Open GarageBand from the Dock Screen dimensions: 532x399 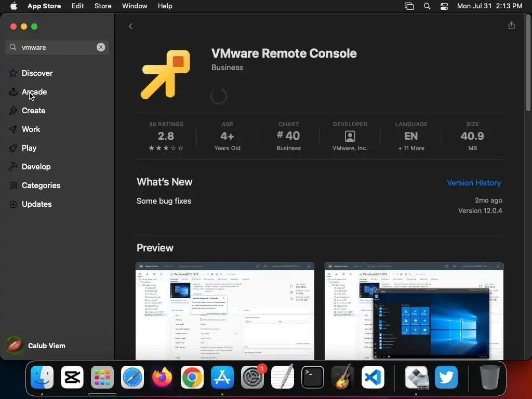tap(343, 377)
